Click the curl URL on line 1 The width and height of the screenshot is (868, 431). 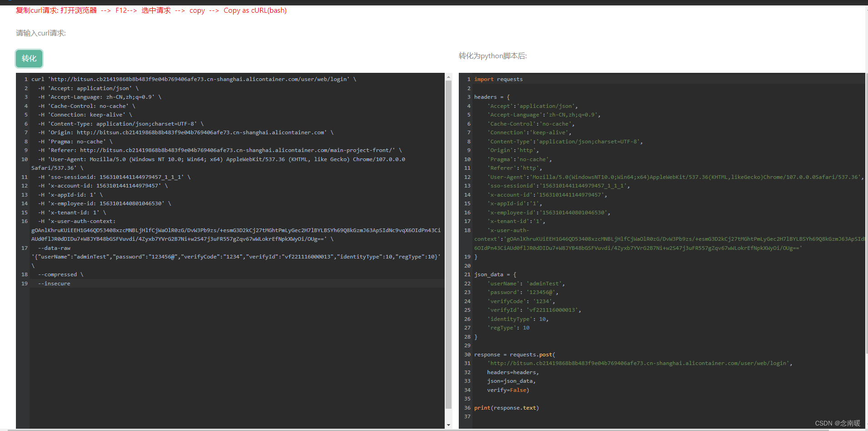coord(199,79)
